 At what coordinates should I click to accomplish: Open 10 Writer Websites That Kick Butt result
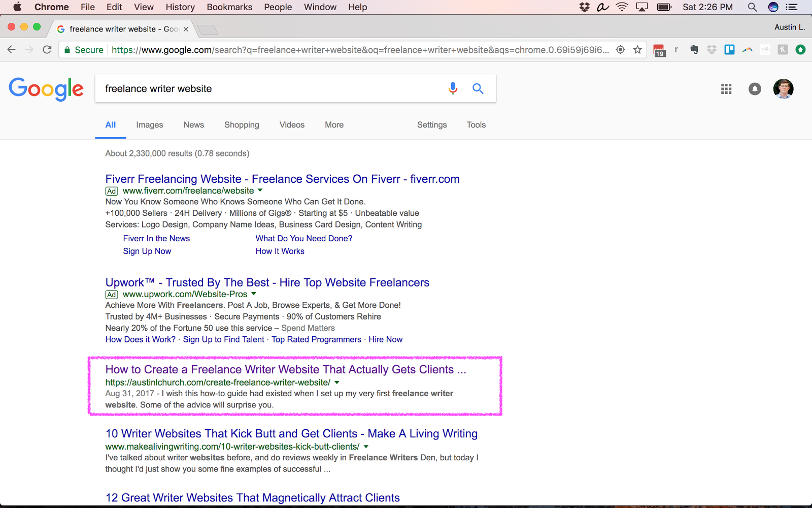[x=291, y=433]
